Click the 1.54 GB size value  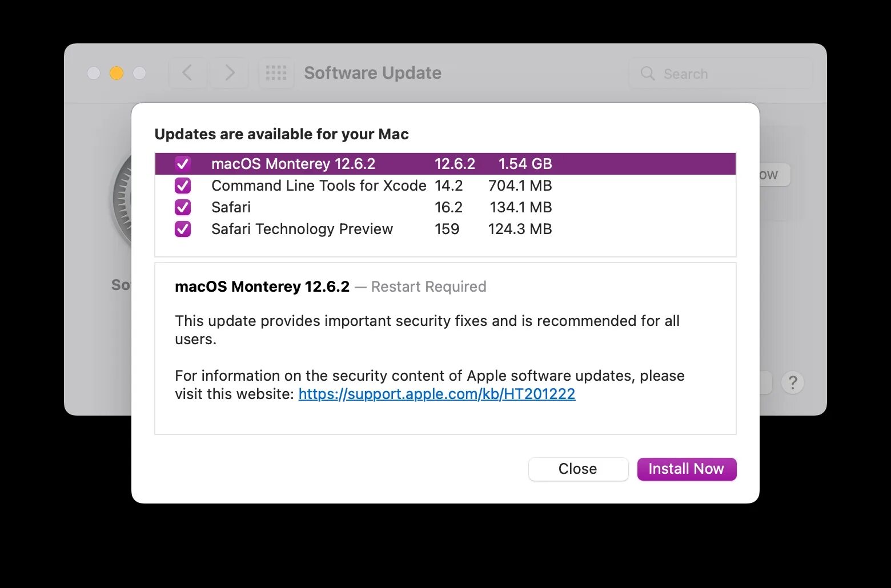[525, 164]
